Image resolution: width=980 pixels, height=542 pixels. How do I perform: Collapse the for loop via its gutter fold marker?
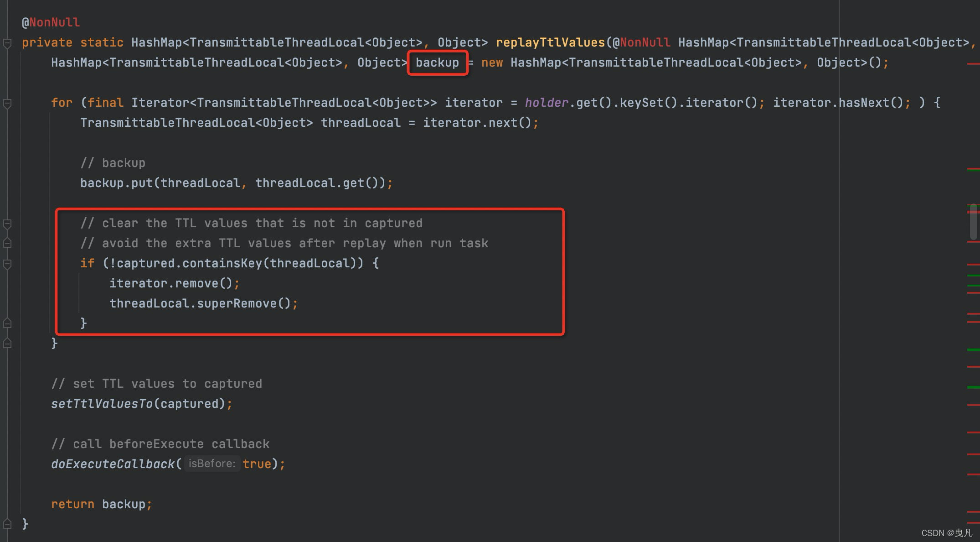(7, 104)
